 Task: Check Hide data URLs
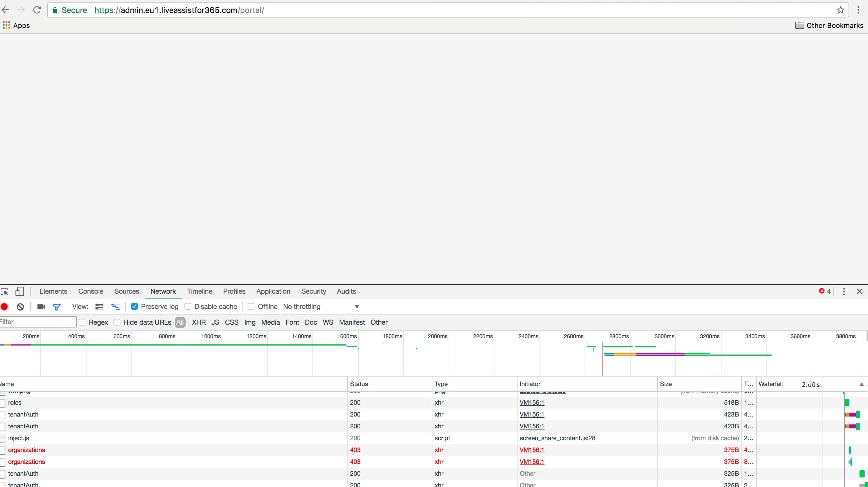point(117,322)
